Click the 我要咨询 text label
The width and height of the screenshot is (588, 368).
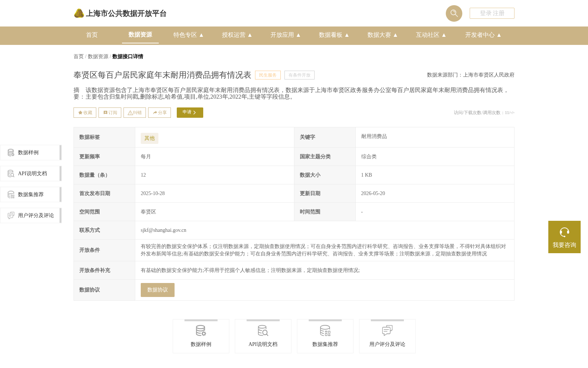pyautogui.click(x=564, y=245)
